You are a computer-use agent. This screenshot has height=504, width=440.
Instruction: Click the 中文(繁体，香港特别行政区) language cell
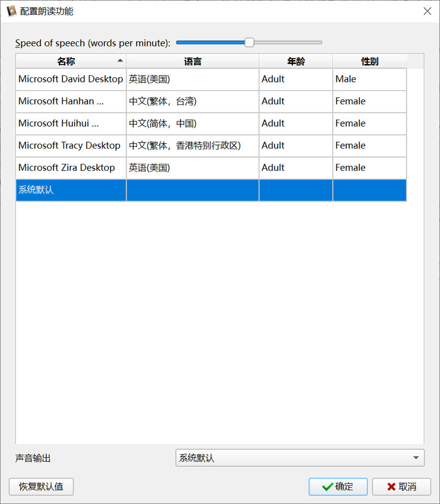[x=193, y=146]
